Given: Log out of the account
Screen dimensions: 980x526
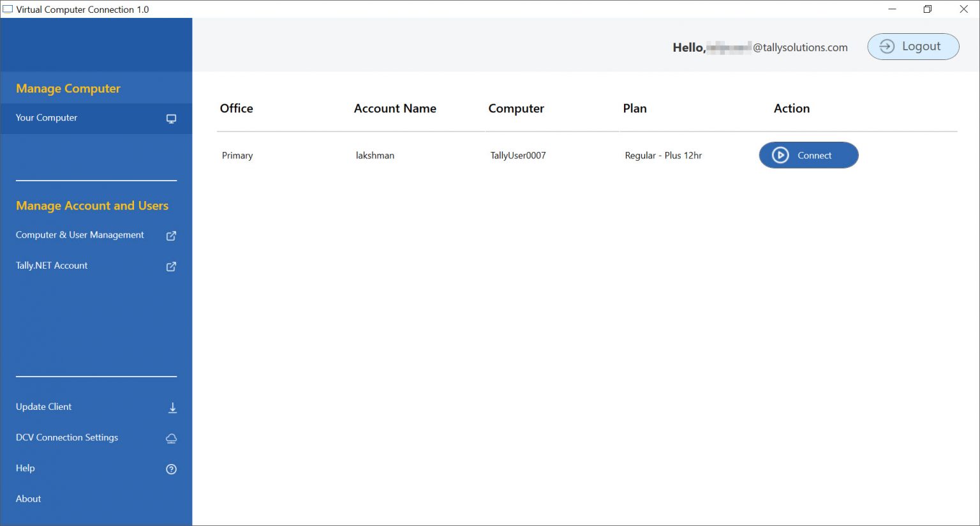Looking at the screenshot, I should tap(913, 47).
